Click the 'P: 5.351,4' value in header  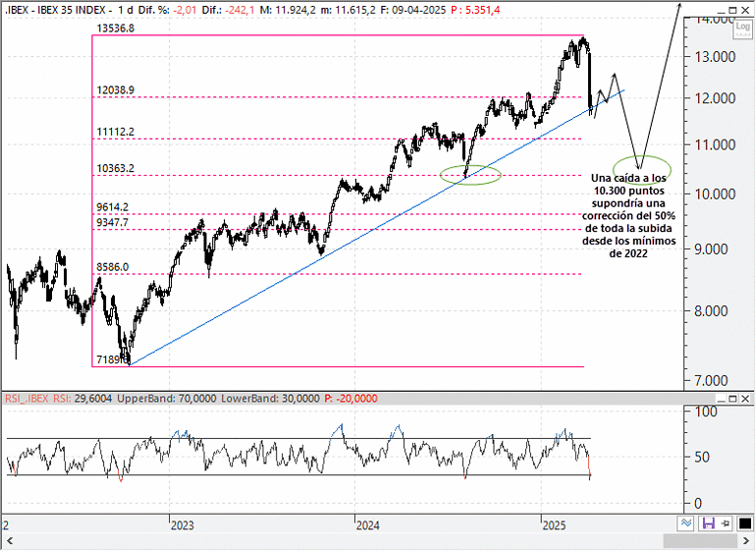tap(475, 10)
